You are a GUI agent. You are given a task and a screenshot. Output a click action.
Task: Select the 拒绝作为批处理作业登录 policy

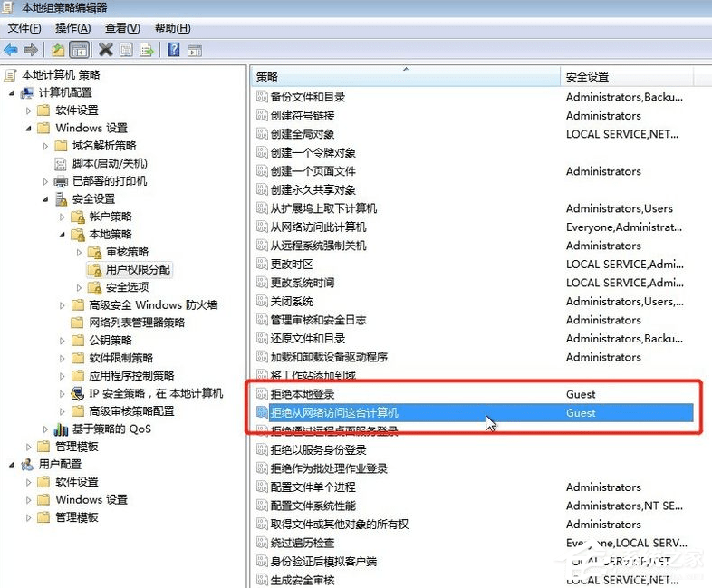pos(329,468)
